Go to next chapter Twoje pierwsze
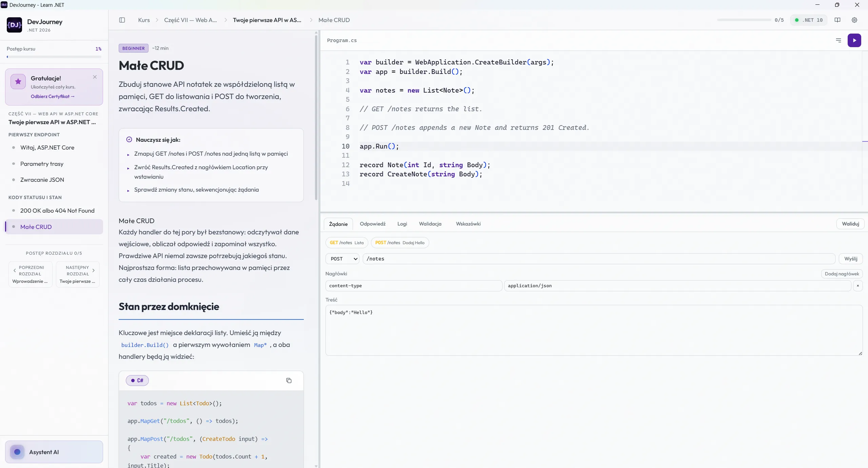This screenshot has width=868, height=468. click(78, 274)
